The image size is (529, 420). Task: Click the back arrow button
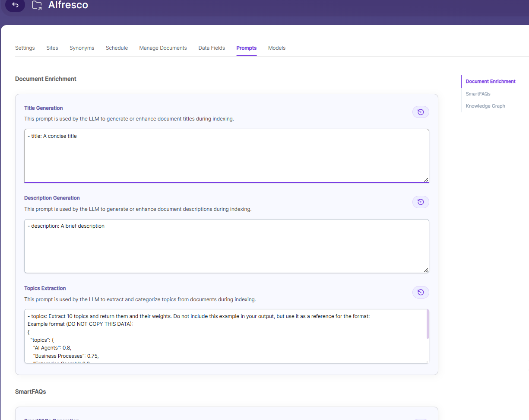tap(15, 5)
